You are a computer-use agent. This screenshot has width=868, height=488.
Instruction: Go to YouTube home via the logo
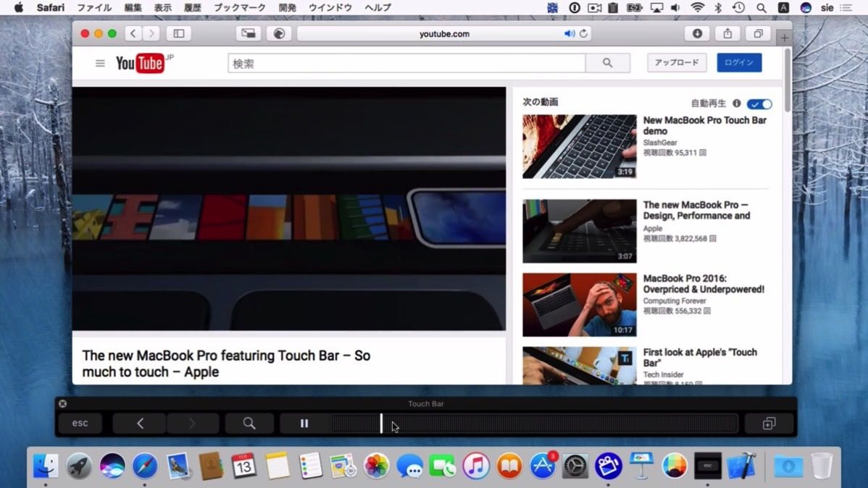click(140, 63)
